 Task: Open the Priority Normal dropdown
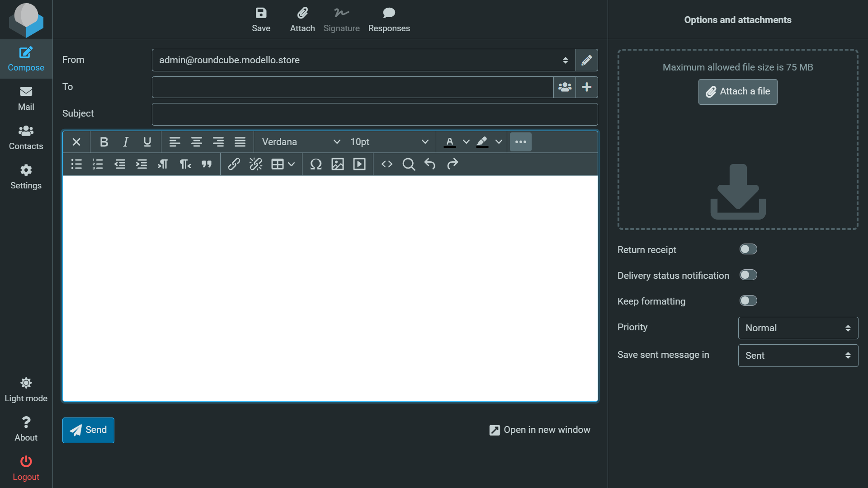[798, 328]
